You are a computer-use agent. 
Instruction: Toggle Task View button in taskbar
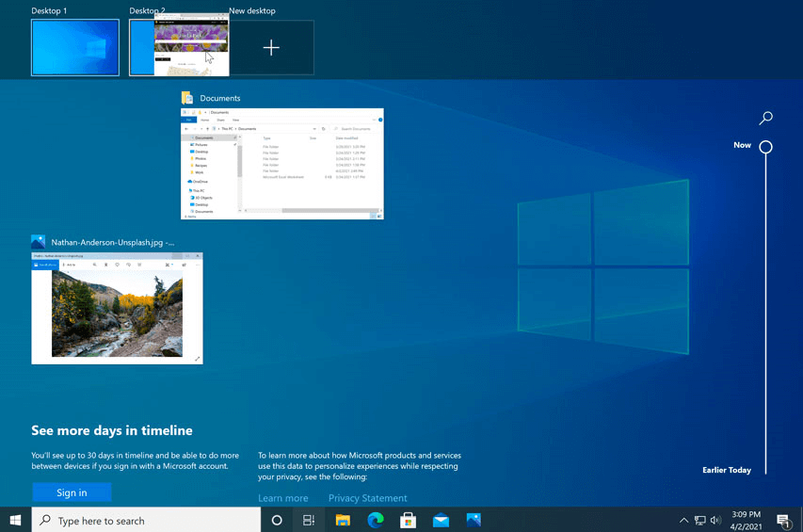pyautogui.click(x=309, y=520)
